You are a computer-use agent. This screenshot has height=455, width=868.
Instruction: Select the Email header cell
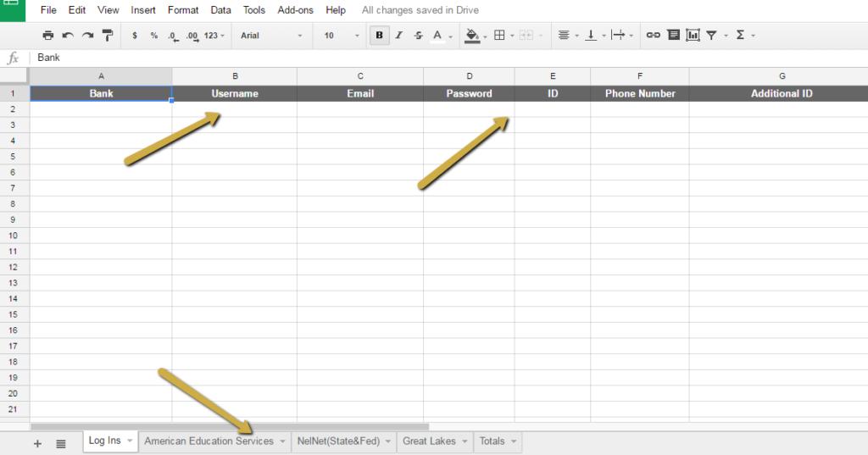coord(360,93)
